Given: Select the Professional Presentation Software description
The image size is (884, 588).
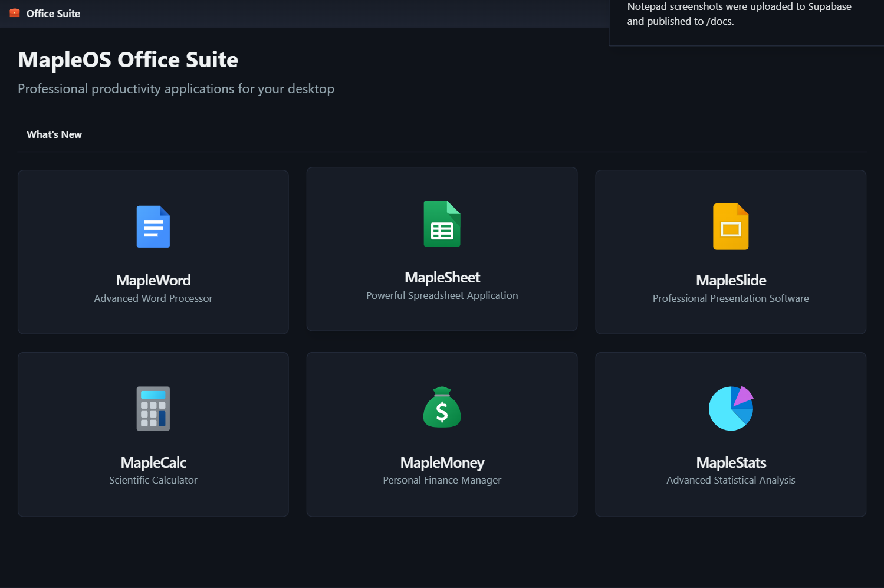Looking at the screenshot, I should [731, 298].
